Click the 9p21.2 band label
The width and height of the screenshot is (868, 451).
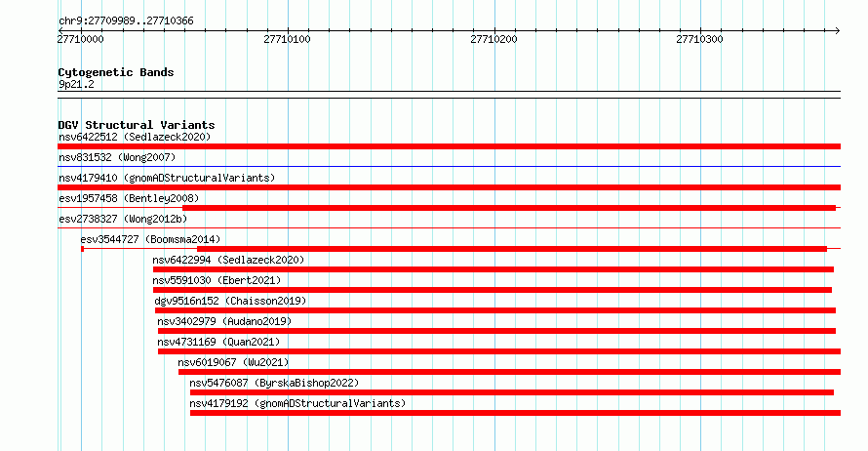pos(76,84)
